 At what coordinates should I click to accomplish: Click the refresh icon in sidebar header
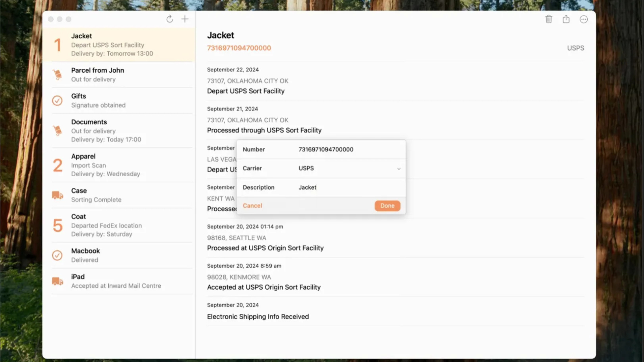pyautogui.click(x=170, y=19)
